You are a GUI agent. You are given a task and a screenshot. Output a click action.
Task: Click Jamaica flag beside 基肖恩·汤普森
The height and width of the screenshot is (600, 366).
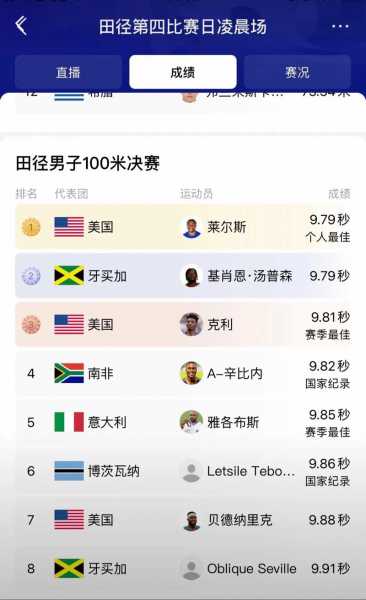(x=69, y=276)
